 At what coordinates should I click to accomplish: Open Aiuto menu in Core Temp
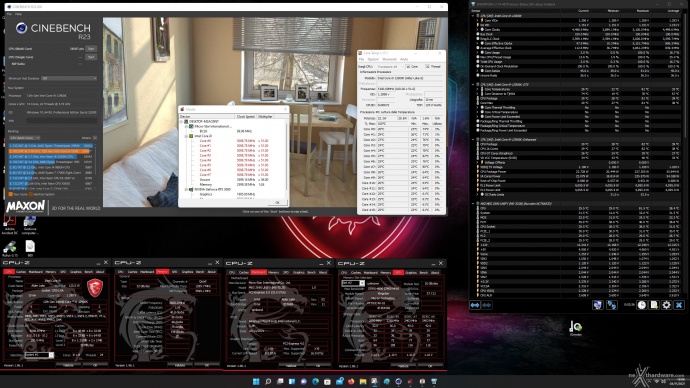(x=404, y=59)
